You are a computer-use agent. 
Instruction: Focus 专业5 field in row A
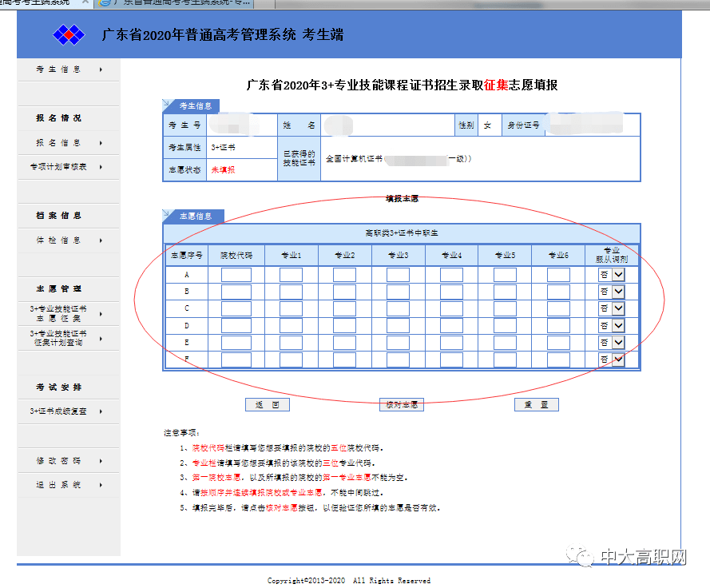coord(505,275)
